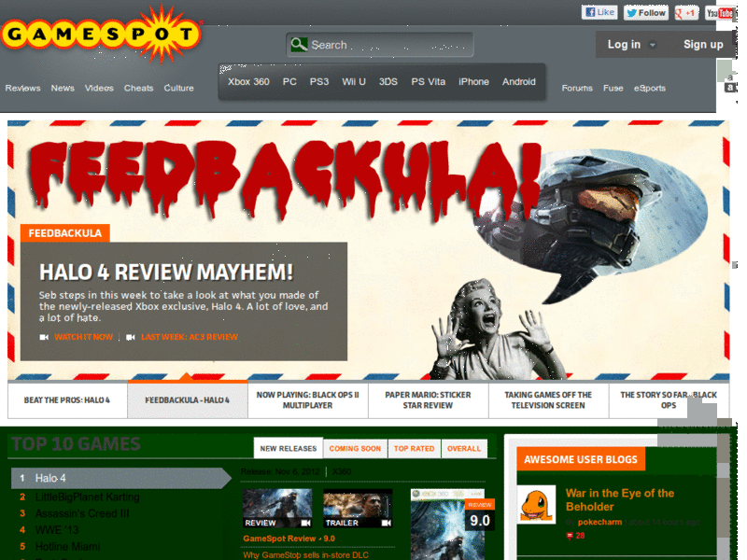Image resolution: width=747 pixels, height=560 pixels.
Task: Select The Story So Far: Black Ops tab
Action: pos(669,400)
